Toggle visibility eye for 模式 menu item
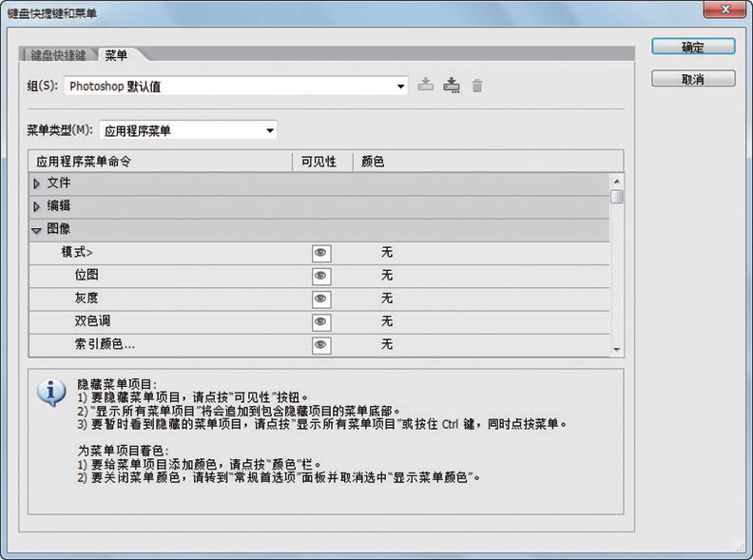 [321, 253]
